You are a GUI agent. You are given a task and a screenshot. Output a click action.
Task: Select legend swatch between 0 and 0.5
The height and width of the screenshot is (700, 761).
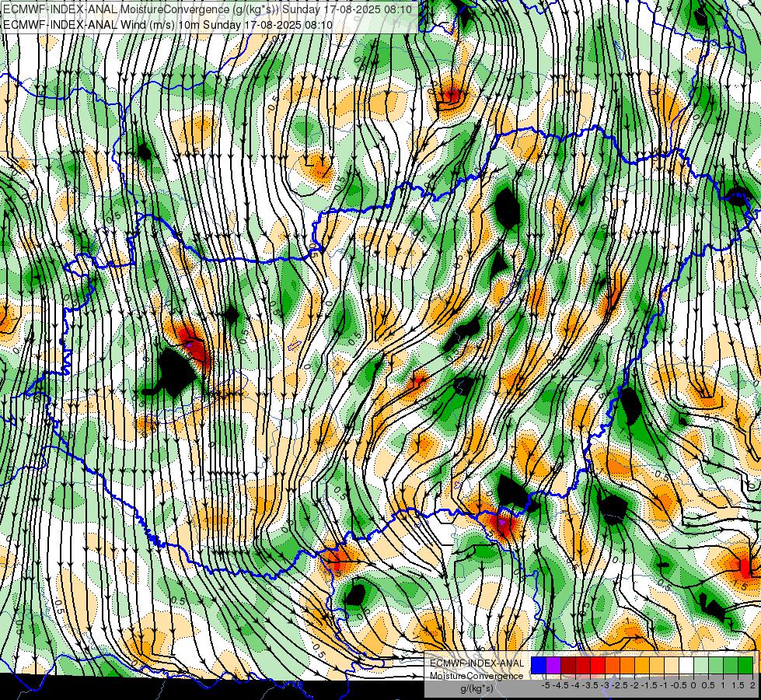701,665
